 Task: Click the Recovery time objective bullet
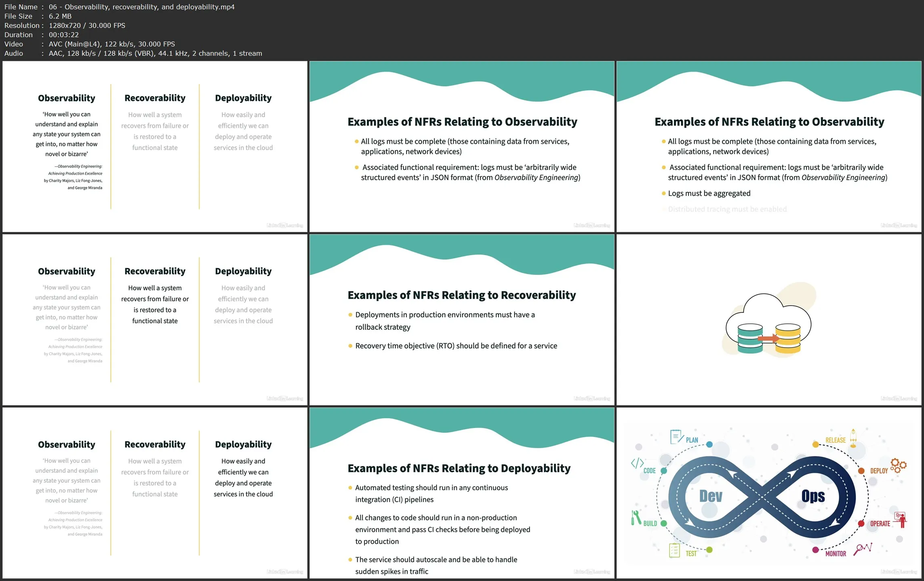[x=456, y=346]
